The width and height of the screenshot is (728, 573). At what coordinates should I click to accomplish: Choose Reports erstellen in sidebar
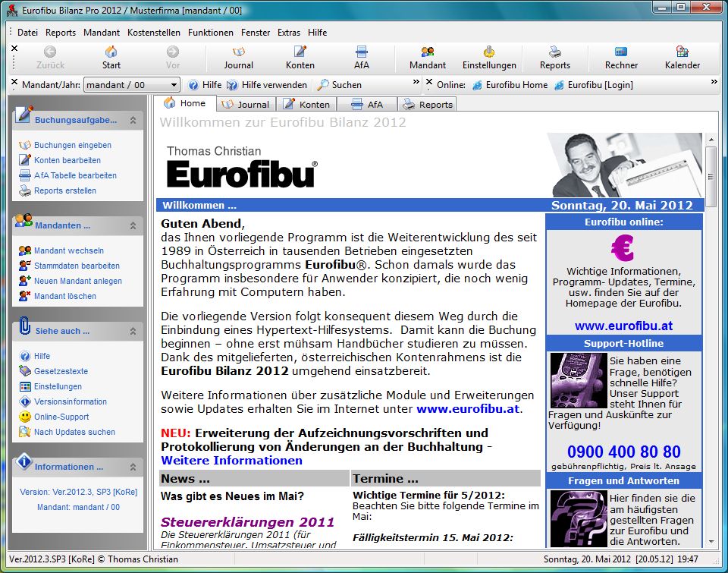[x=58, y=190]
